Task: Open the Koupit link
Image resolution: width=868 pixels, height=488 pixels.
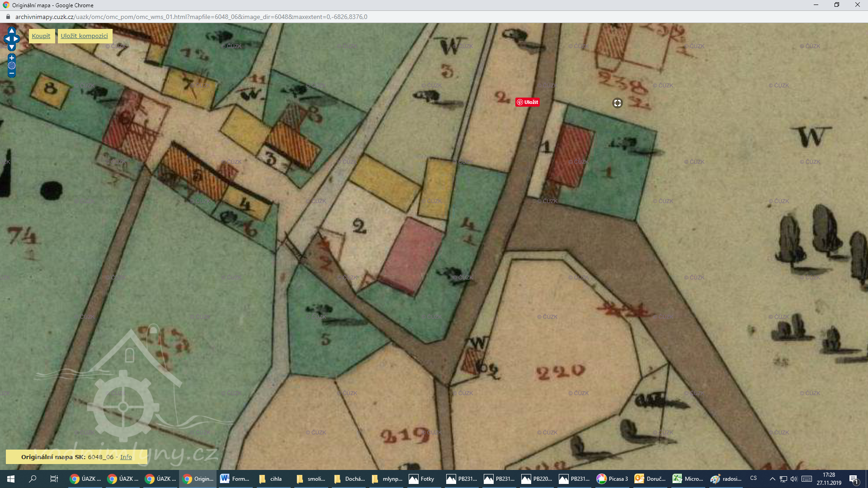Action: [x=41, y=36]
